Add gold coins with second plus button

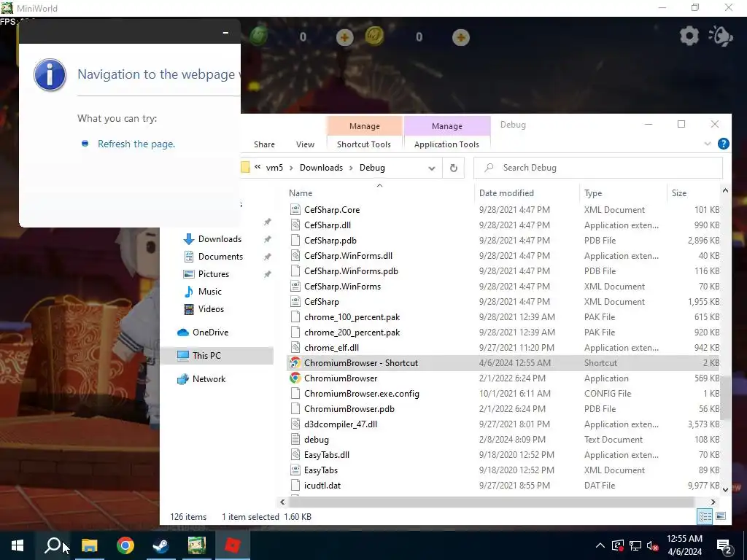pyautogui.click(x=460, y=37)
